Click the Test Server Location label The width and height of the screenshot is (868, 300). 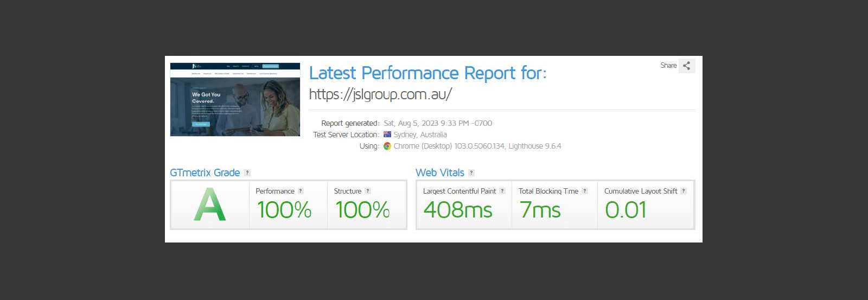pos(346,135)
